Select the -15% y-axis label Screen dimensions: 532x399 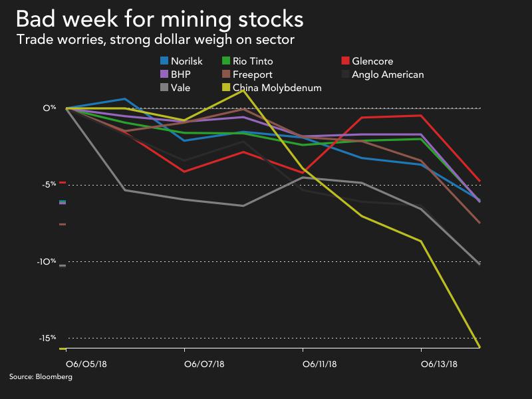(47, 338)
